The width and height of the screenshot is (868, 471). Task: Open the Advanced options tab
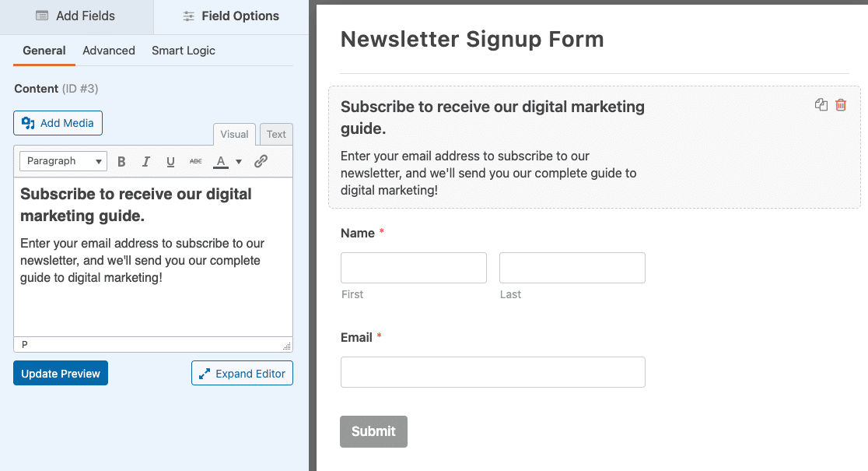(109, 51)
